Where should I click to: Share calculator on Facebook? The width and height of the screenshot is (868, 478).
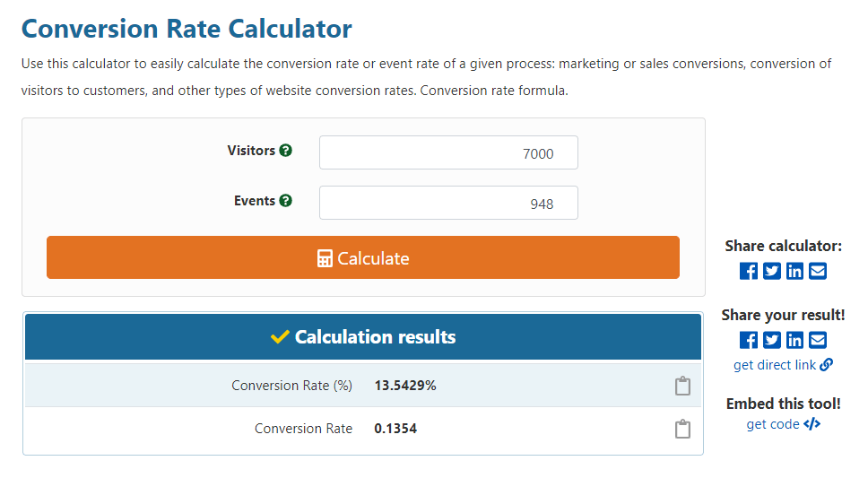(x=749, y=271)
